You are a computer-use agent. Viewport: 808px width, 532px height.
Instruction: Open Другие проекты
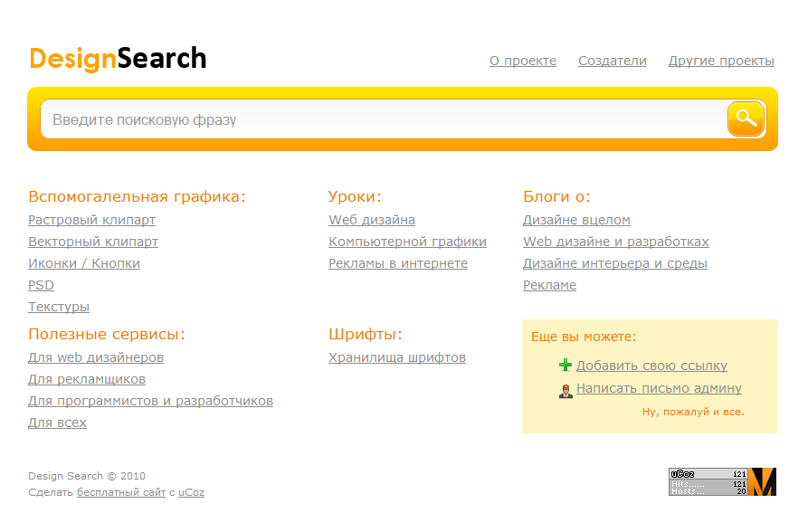point(720,61)
